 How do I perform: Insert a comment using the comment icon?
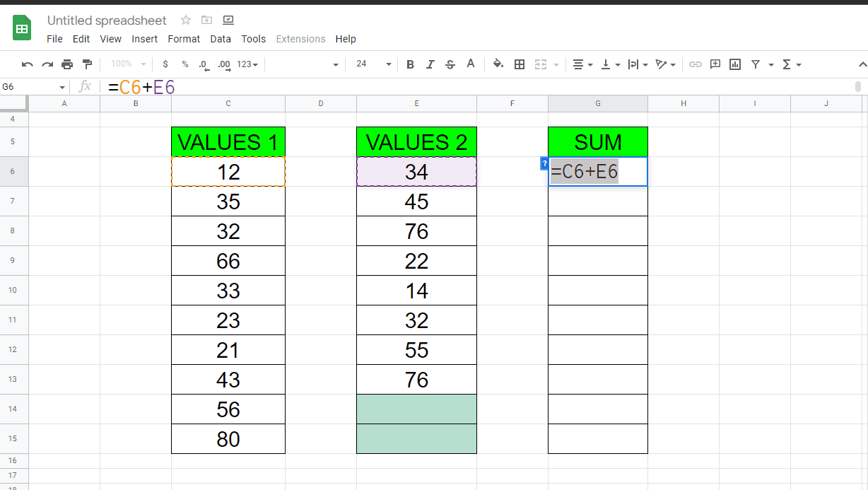click(715, 64)
